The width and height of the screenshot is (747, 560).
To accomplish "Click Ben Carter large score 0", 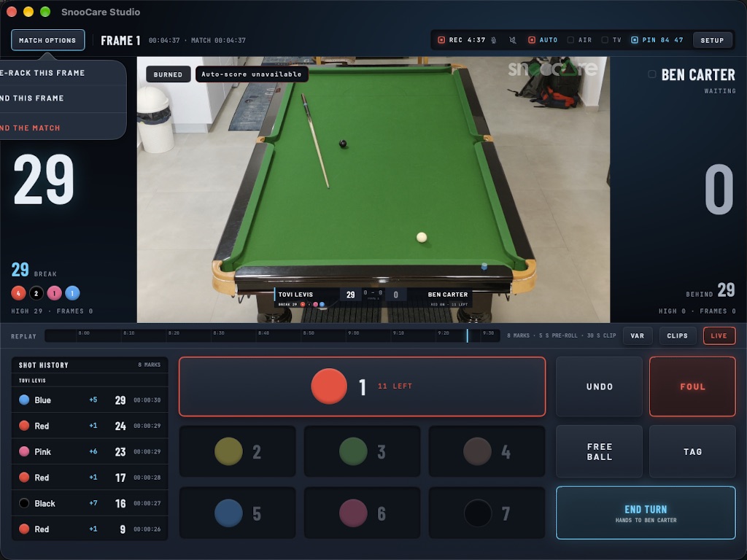I will tap(719, 190).
